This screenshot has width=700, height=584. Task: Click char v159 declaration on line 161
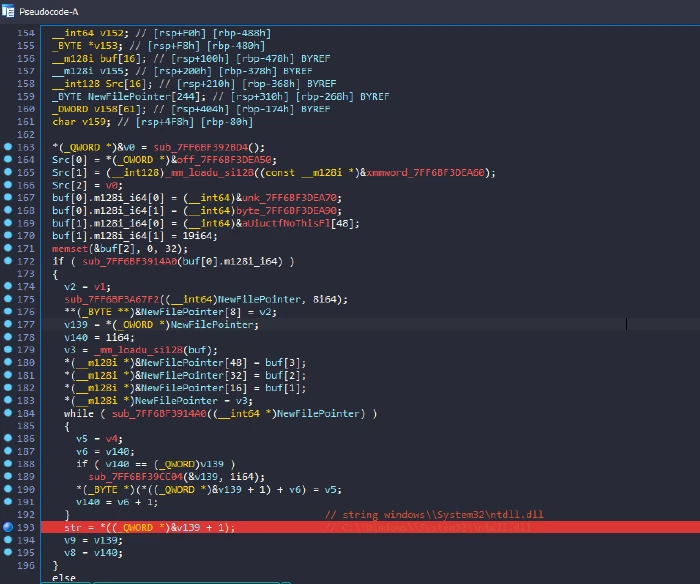(x=81, y=122)
